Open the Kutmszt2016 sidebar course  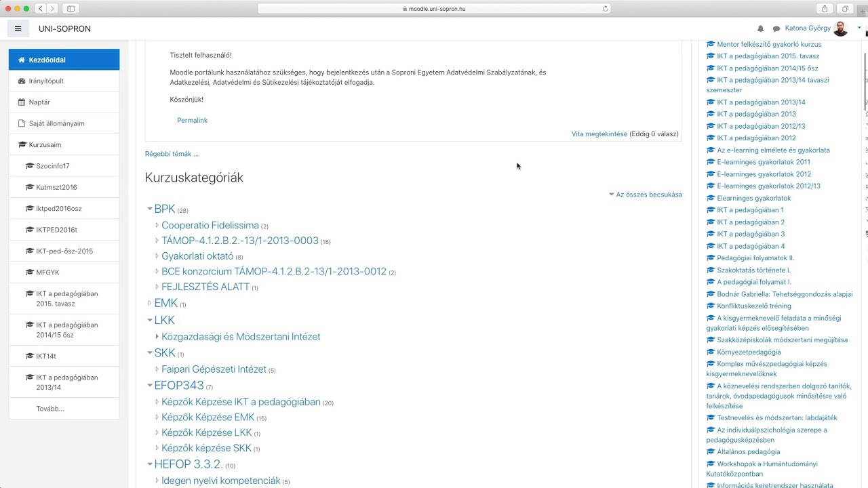[64, 187]
